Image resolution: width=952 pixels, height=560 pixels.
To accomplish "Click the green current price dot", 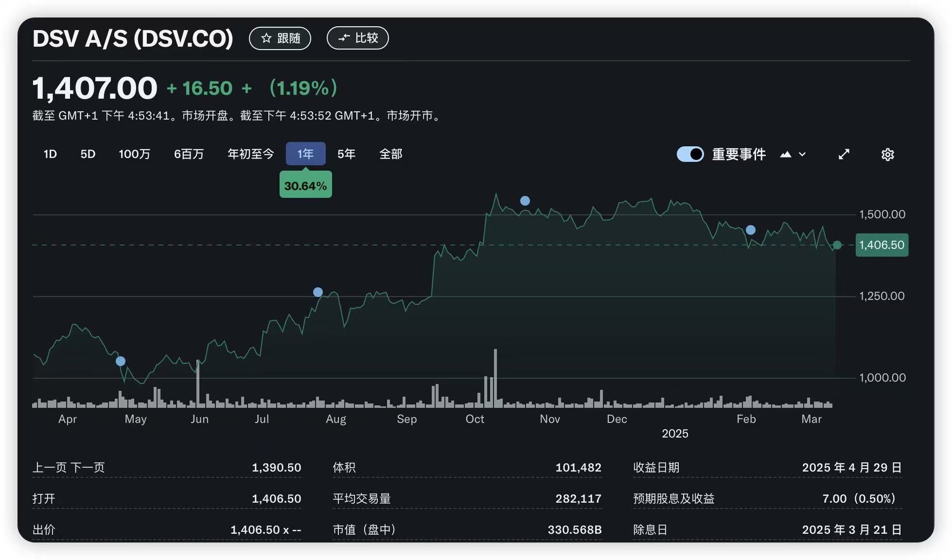I will tap(837, 245).
